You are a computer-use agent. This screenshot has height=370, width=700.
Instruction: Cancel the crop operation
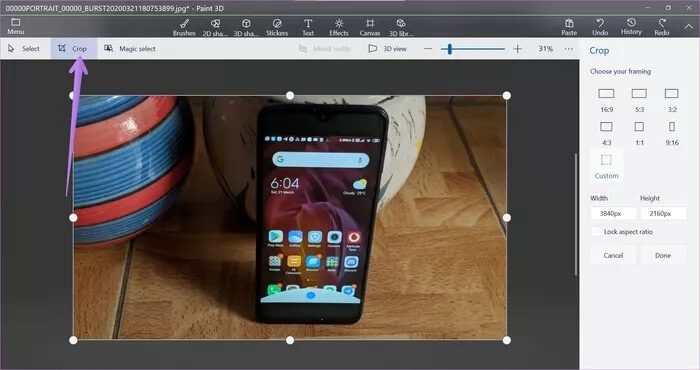pyautogui.click(x=613, y=255)
